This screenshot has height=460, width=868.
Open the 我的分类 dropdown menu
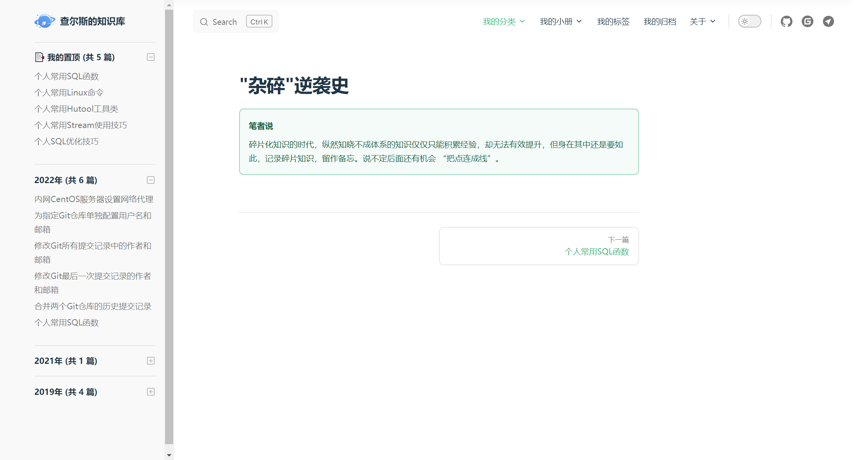pyautogui.click(x=503, y=21)
